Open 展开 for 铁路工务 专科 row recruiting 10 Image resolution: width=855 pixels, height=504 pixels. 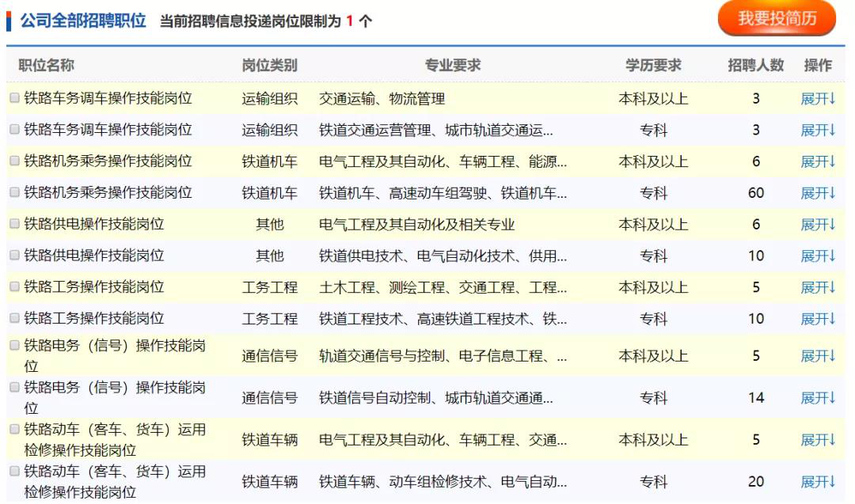point(818,319)
